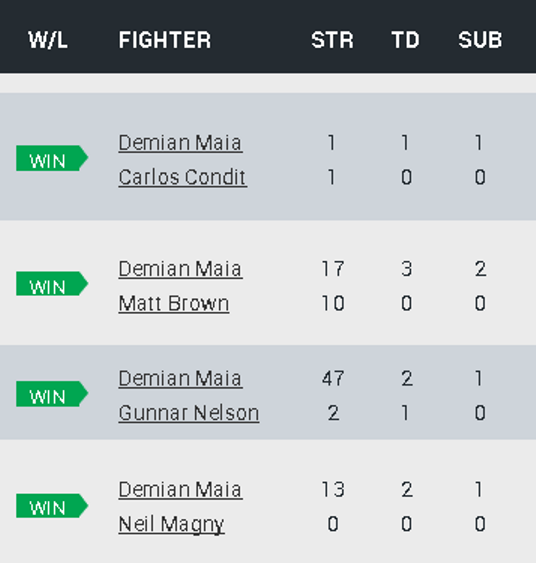Click the TD column header

pyautogui.click(x=405, y=40)
